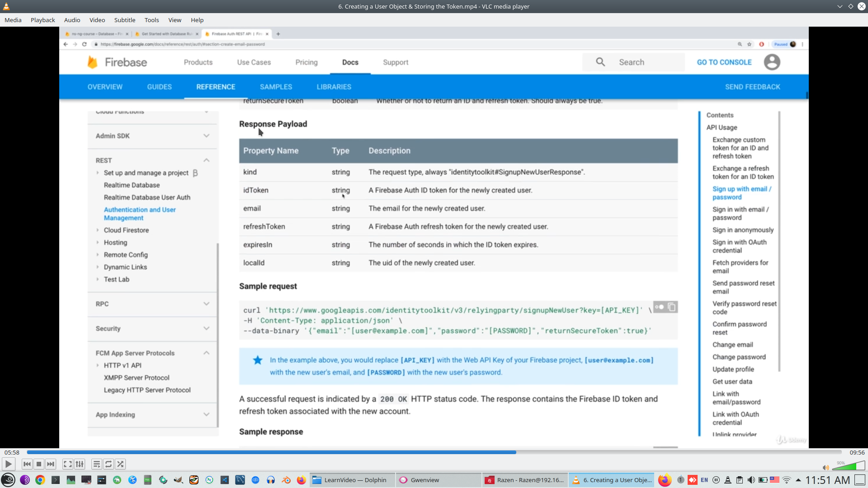Viewport: 868px width, 488px height.
Task: Click remaining time label 09:56
Action: point(857,452)
